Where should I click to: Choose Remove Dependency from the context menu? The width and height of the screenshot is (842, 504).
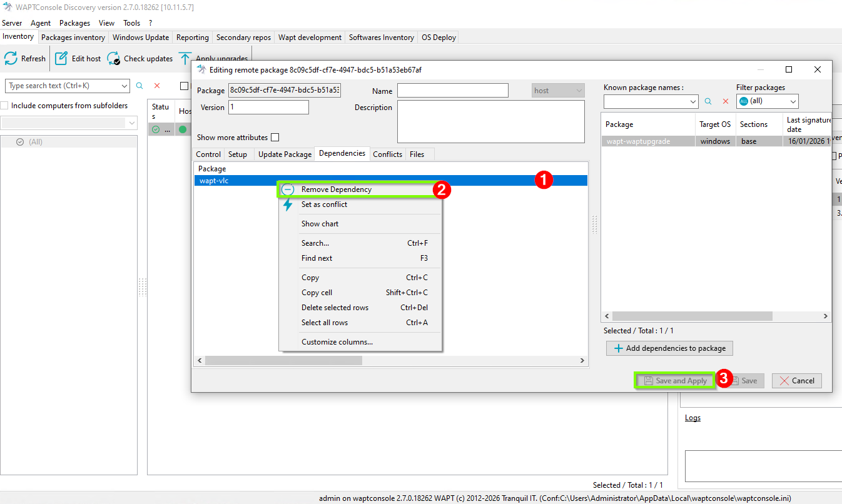(336, 189)
